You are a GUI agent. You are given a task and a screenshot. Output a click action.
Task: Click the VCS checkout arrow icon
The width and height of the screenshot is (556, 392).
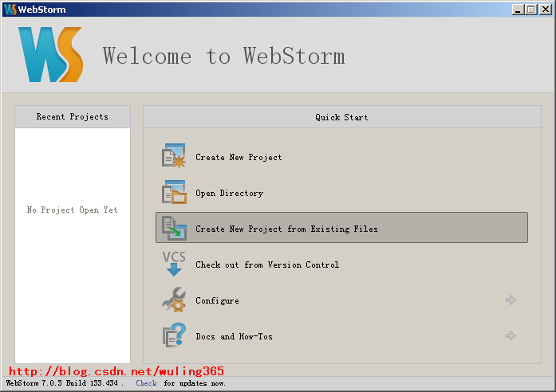pos(174,264)
